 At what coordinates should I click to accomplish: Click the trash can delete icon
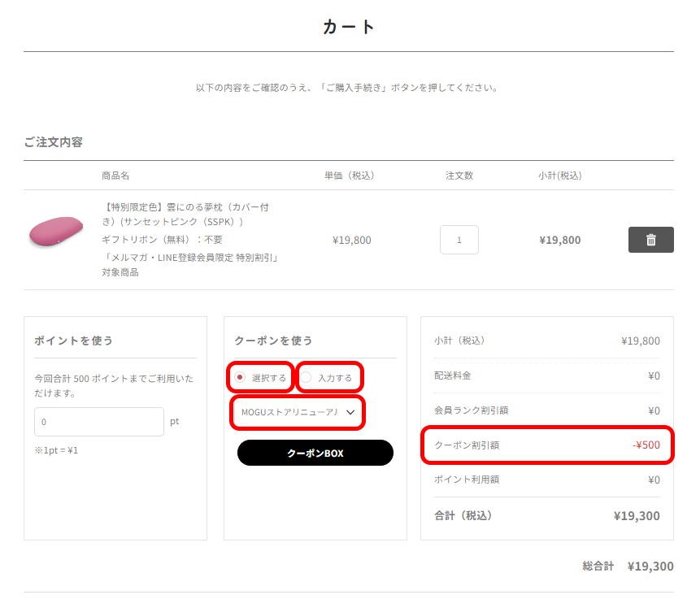[x=650, y=240]
